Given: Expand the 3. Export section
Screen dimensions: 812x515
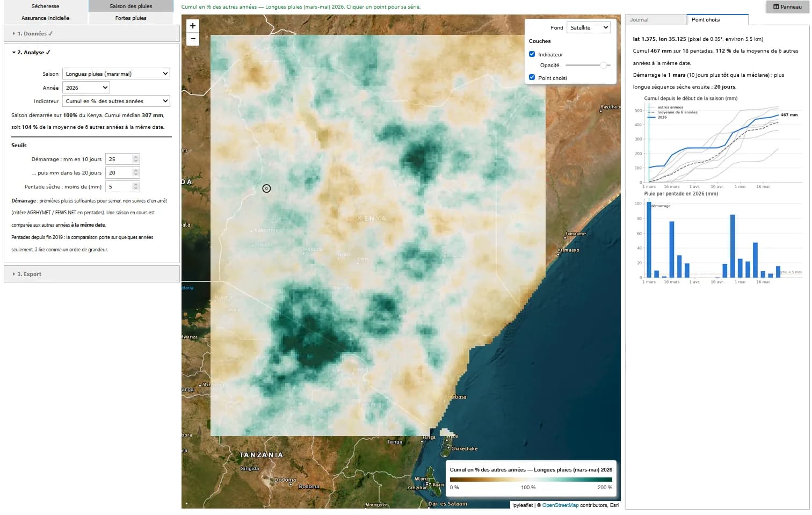Looking at the screenshot, I should pyautogui.click(x=92, y=274).
